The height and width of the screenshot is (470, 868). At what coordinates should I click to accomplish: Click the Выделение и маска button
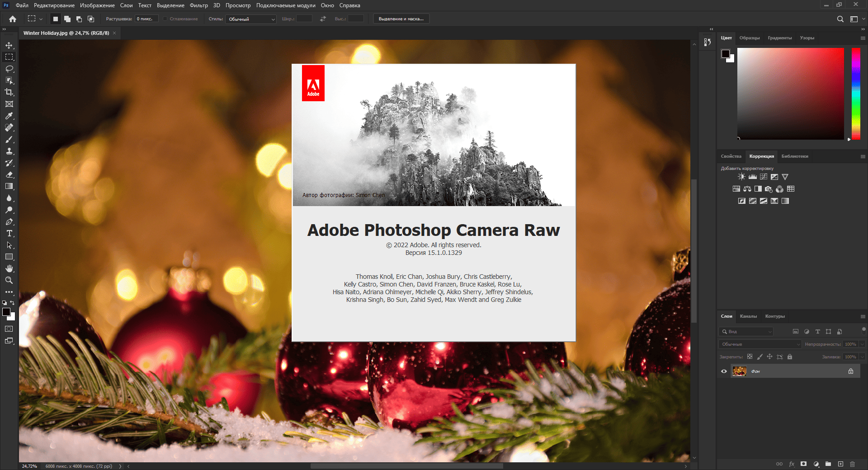pyautogui.click(x=401, y=19)
